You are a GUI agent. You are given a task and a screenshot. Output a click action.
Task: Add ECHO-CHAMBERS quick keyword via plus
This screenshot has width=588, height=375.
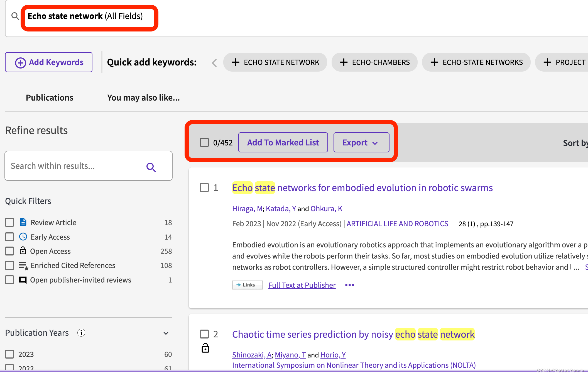click(x=344, y=62)
